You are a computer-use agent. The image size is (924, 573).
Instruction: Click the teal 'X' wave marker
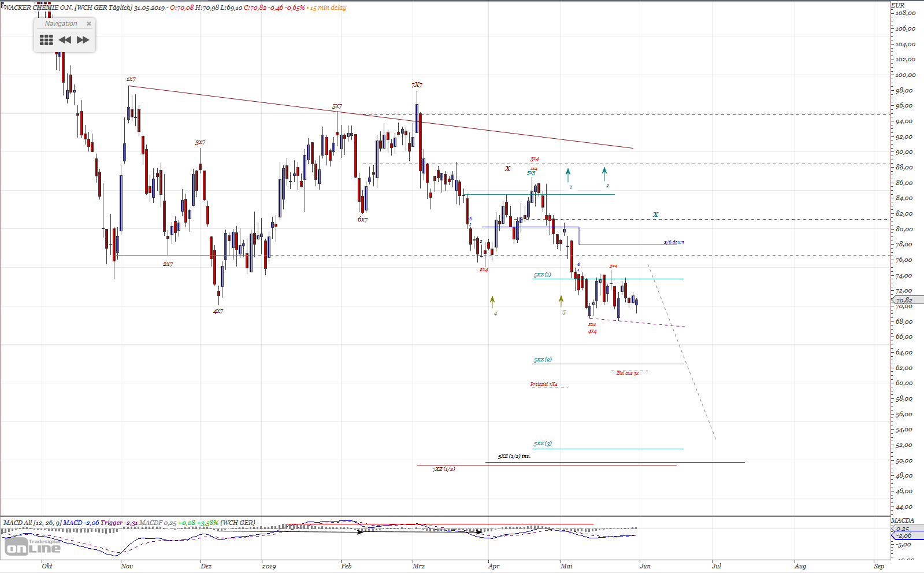pos(655,215)
